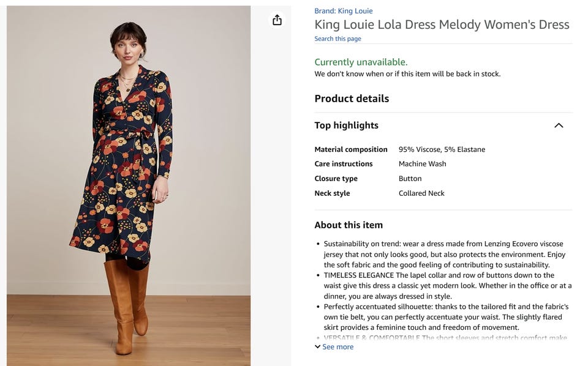Click the chevron next to See more
This screenshot has width=588, height=366.
coord(317,347)
